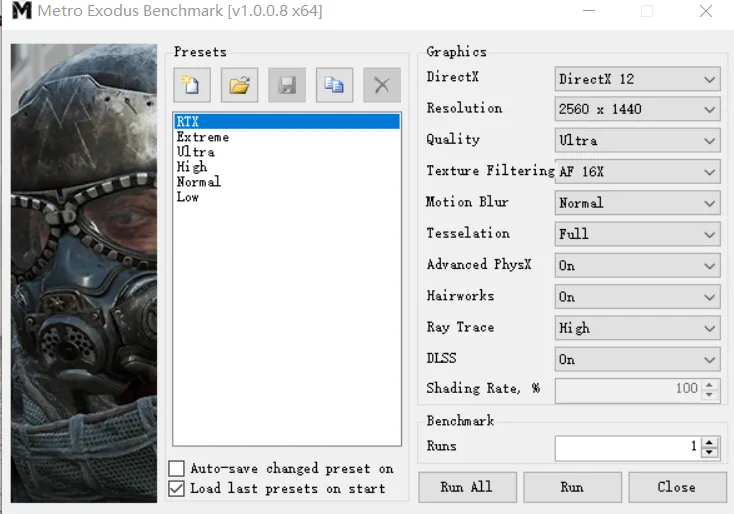
Task: Open the Tesselation dropdown set to Full
Action: point(637,234)
